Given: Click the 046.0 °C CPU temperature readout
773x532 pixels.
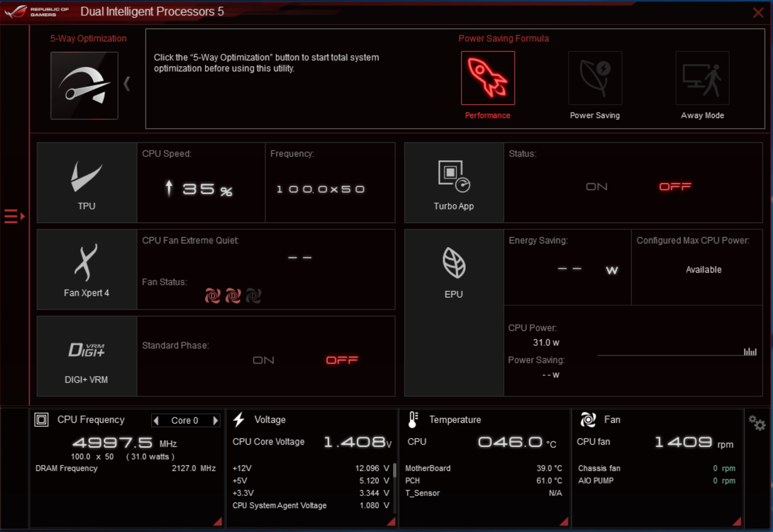Looking at the screenshot, I should coord(517,442).
